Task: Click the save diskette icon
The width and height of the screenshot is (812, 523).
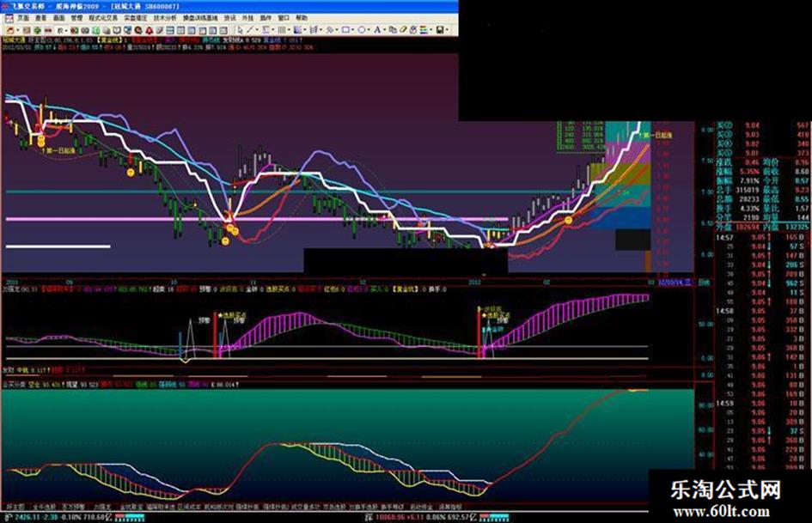Action: [440, 30]
